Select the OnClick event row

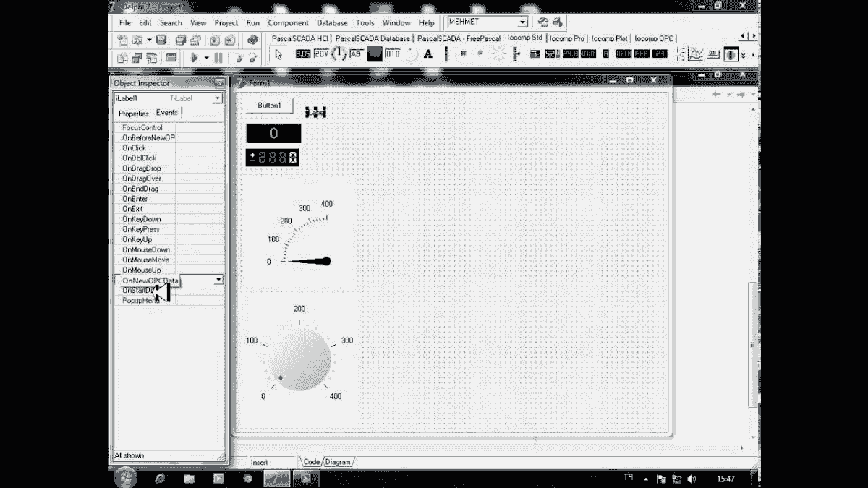pyautogui.click(x=169, y=147)
